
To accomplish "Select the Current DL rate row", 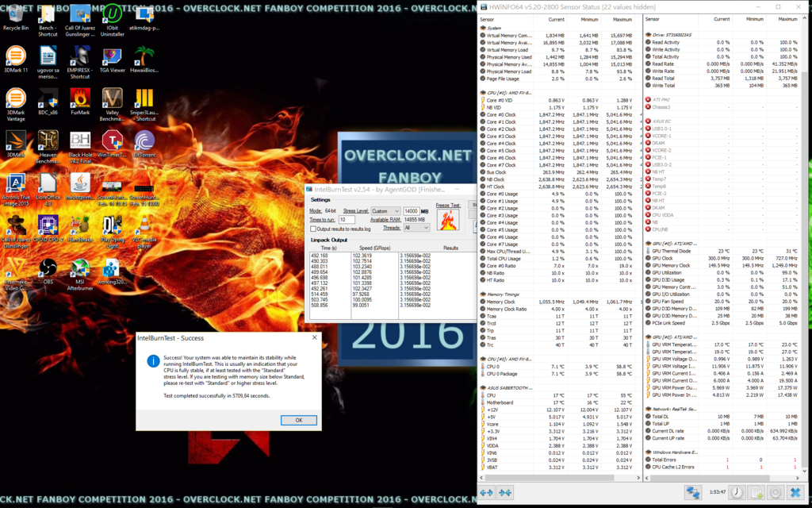I will pyautogui.click(x=722, y=431).
